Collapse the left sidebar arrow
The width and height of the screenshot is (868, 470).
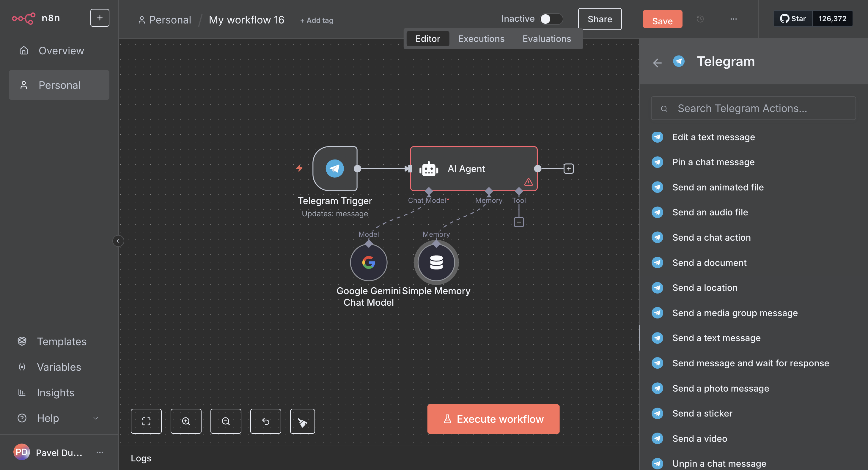118,241
